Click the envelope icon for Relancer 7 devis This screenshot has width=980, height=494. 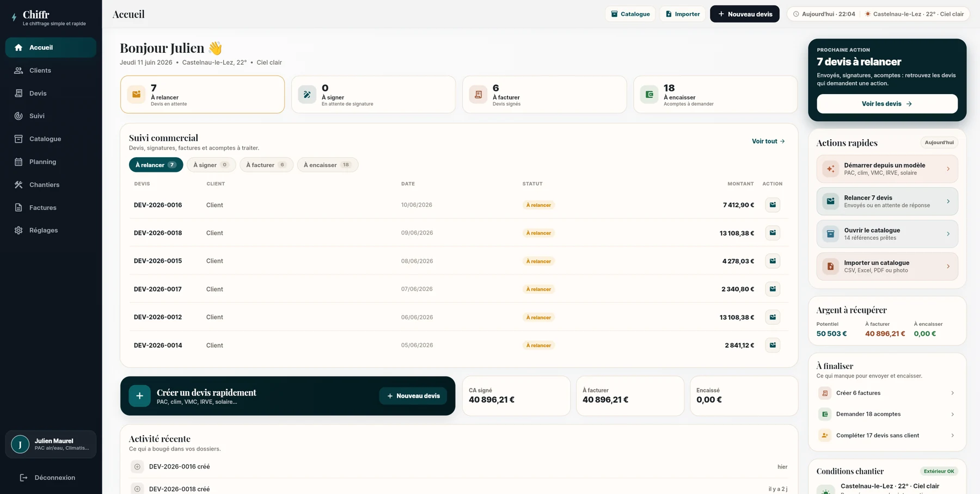pyautogui.click(x=831, y=201)
